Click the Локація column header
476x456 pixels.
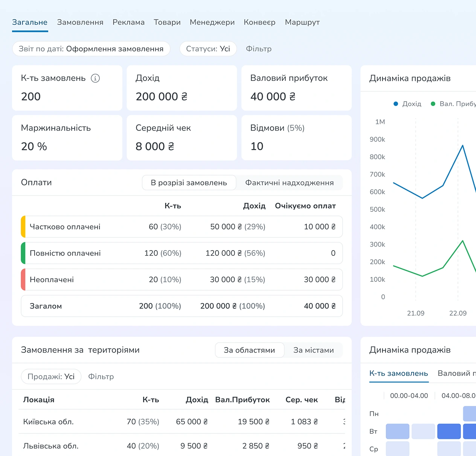pyautogui.click(x=39, y=400)
